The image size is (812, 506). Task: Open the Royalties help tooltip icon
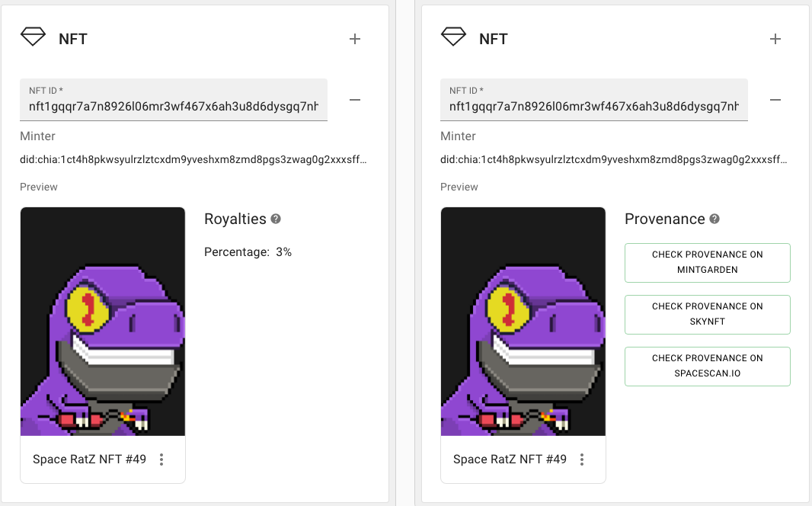(x=275, y=218)
